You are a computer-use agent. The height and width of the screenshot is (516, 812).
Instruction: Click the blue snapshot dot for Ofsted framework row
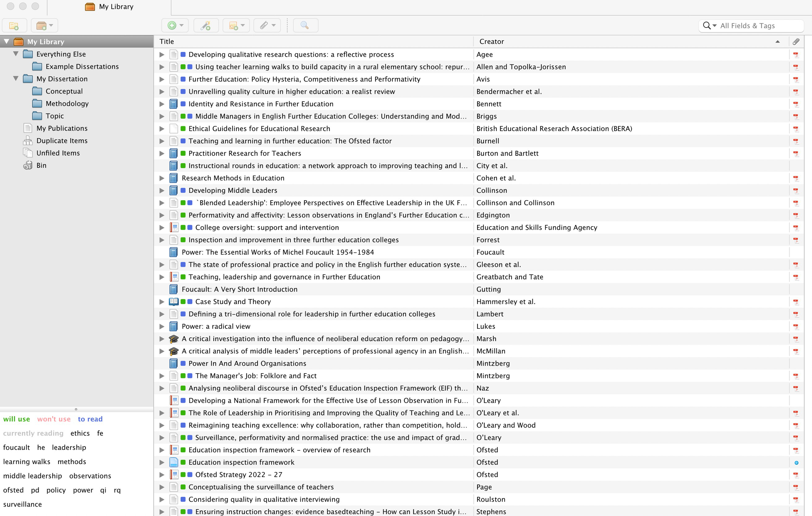pyautogui.click(x=796, y=462)
